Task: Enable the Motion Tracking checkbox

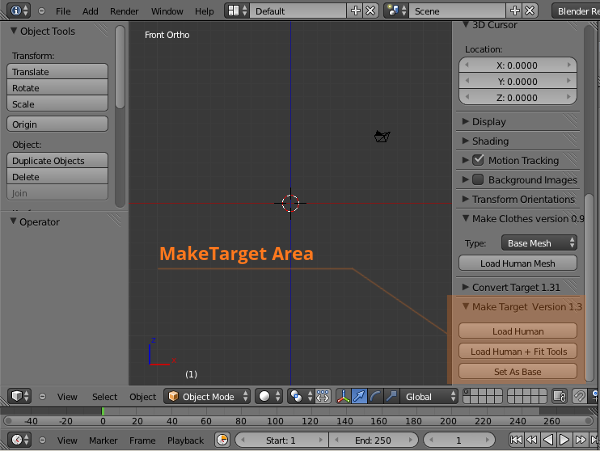Action: [x=478, y=160]
